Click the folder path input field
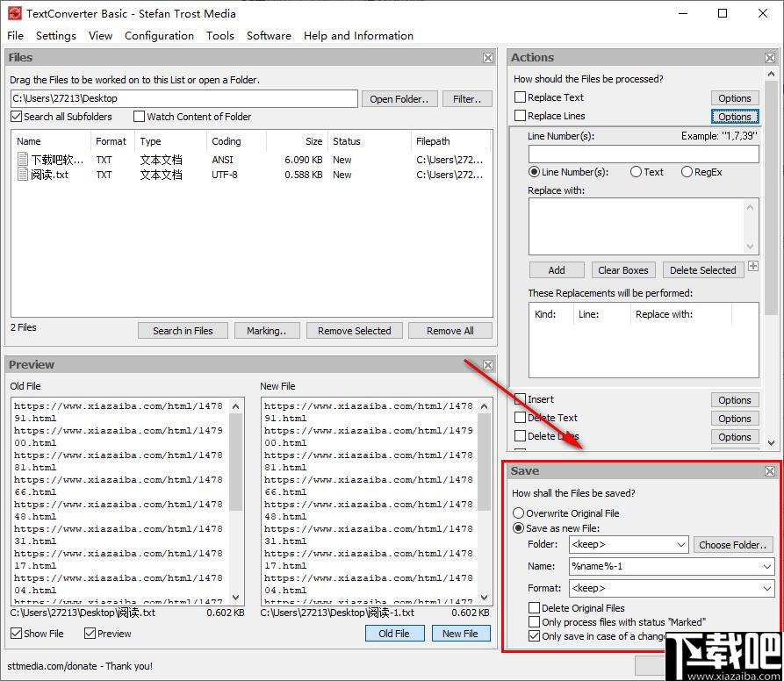The height and width of the screenshot is (681, 784). point(184,98)
